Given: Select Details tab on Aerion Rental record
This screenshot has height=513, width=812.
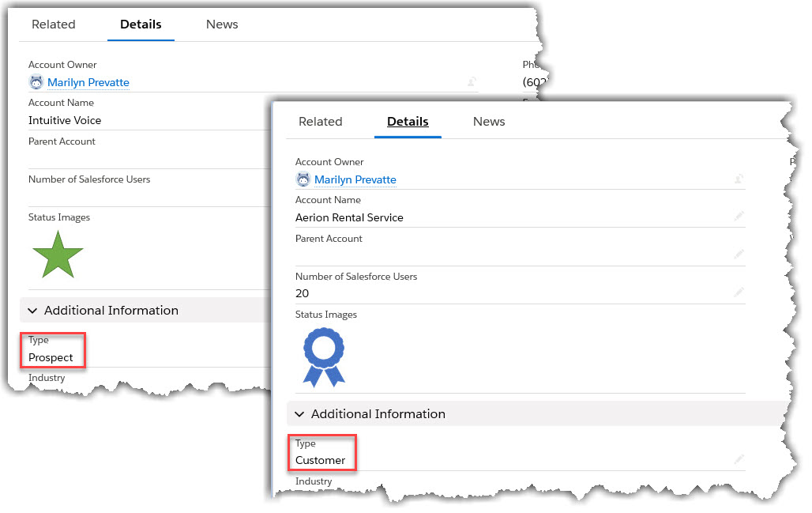Looking at the screenshot, I should 408,122.
